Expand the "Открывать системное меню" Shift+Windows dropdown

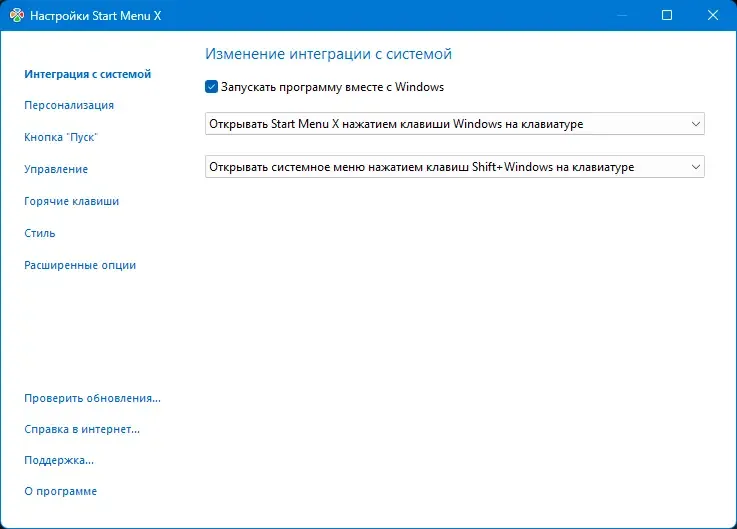pyautogui.click(x=455, y=167)
